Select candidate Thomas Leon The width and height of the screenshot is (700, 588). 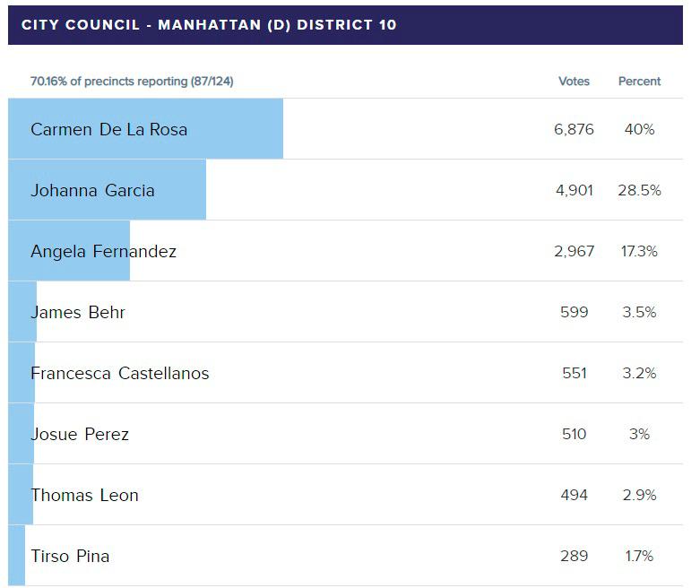coord(84,495)
